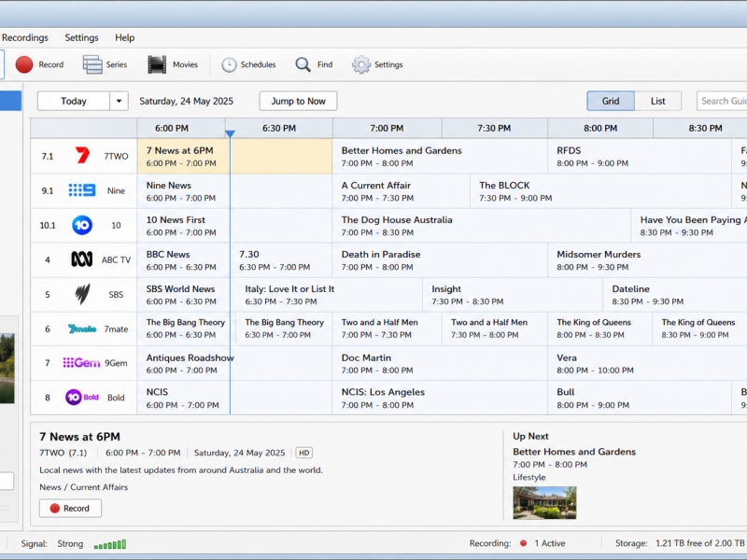Select The King of Queens 8:00 PM
The width and height of the screenshot is (747, 560).
pyautogui.click(x=599, y=329)
